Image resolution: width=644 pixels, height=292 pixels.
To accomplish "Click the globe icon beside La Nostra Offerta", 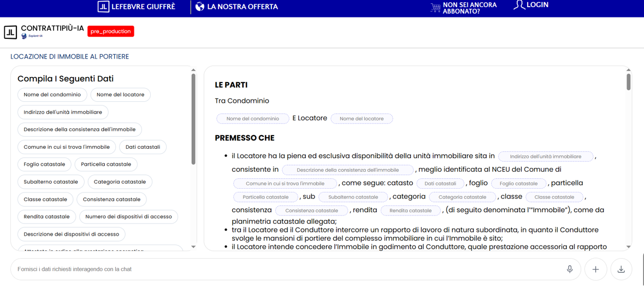I will 200,7.
